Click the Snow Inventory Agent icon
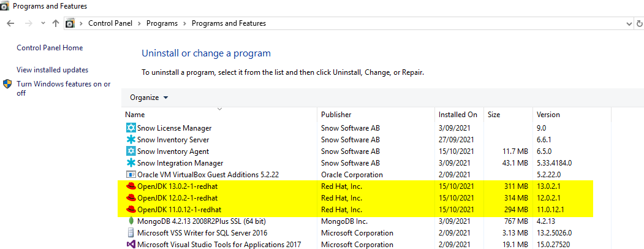Screen dimensions: 644x249 (131, 151)
